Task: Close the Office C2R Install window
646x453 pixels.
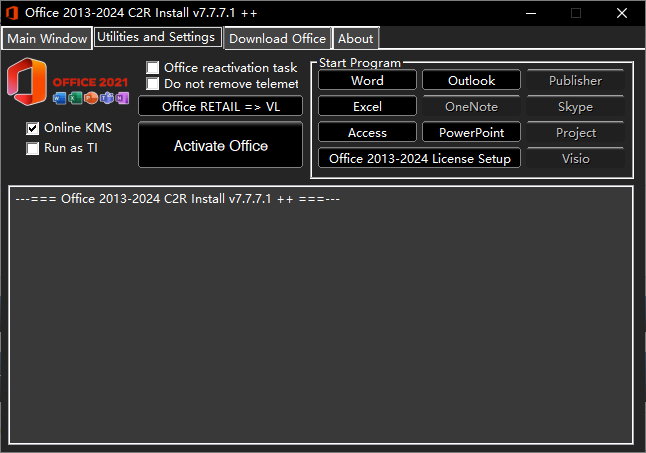Action: (x=622, y=13)
